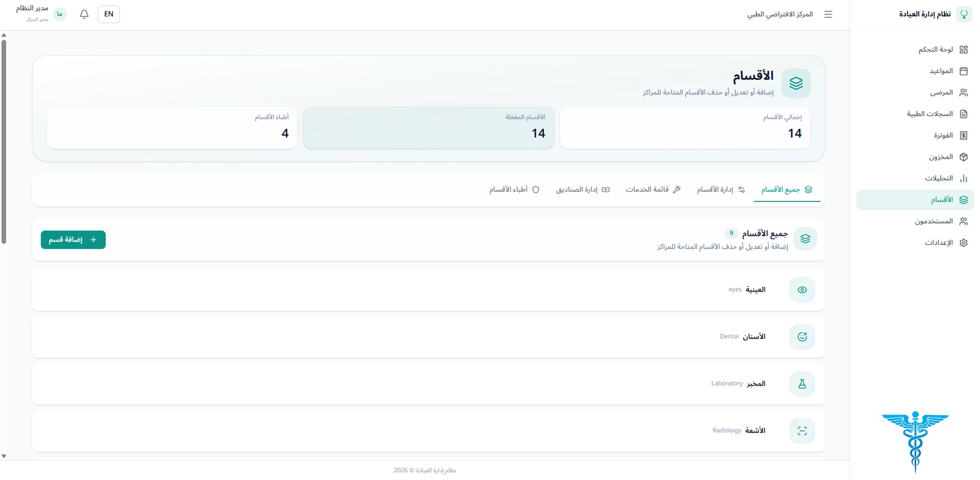This screenshot has width=980, height=480.
Task: Click the dashboard grid icon in sidebar
Action: pyautogui.click(x=963, y=50)
